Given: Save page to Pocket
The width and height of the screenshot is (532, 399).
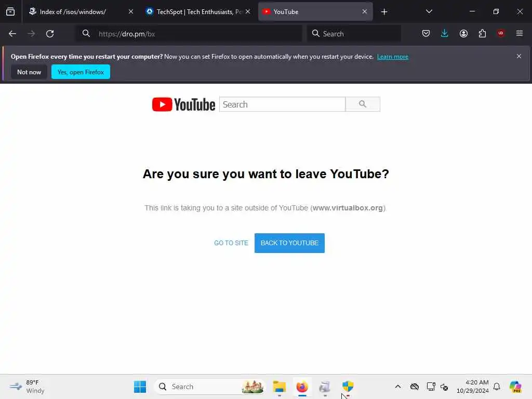Looking at the screenshot, I should (426, 34).
